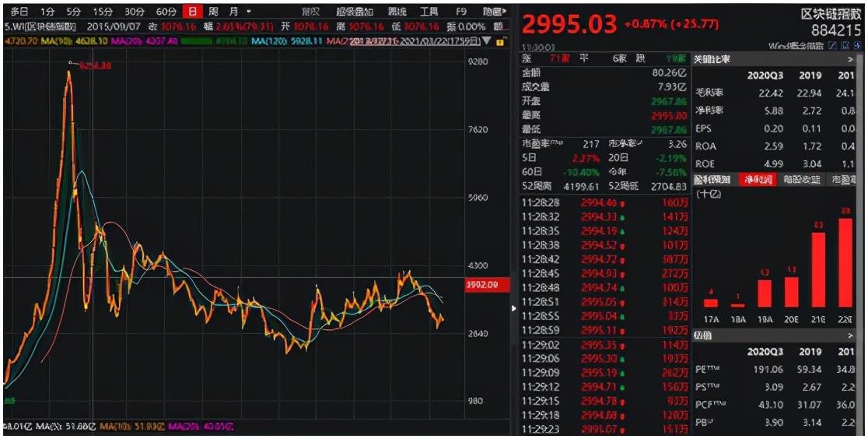Expand the 关键比率 panel arrow
The width and height of the screenshot is (868, 439).
(850, 59)
